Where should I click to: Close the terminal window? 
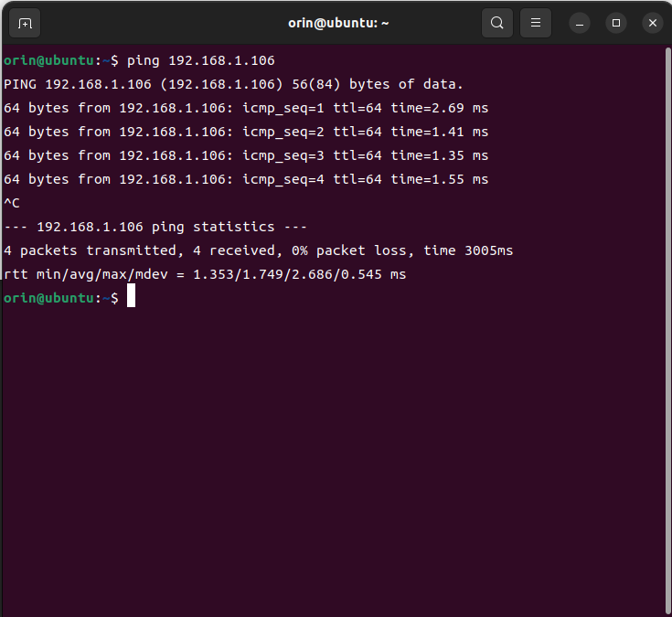[x=653, y=23]
